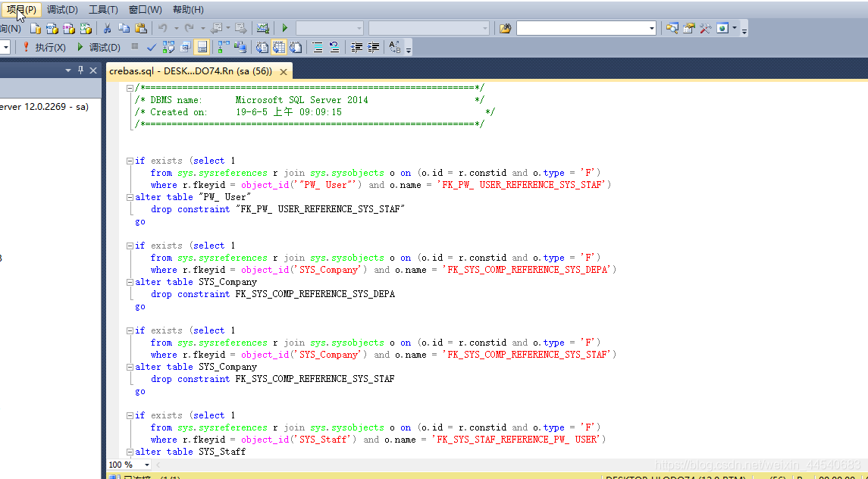Collapse the alter table SYS_Staff block
This screenshot has width=868, height=479.
pos(130,452)
